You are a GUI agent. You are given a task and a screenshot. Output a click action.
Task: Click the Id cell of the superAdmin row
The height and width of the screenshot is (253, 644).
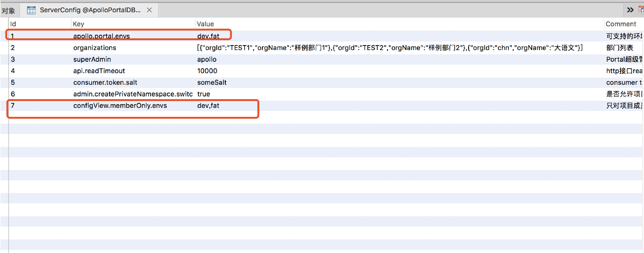click(x=40, y=60)
